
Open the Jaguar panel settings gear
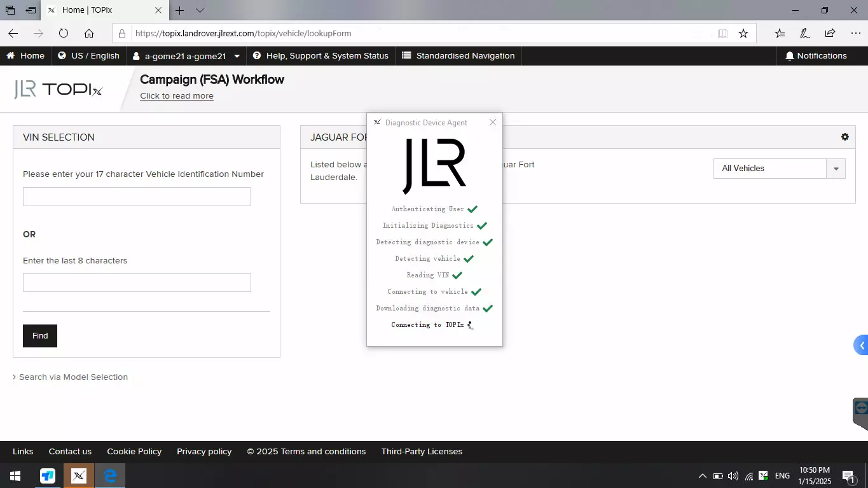click(844, 137)
